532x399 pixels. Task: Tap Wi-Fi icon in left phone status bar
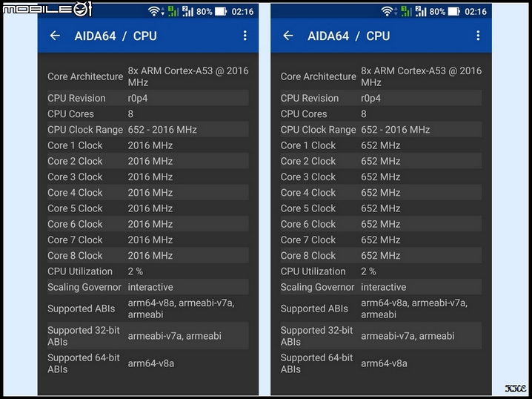click(153, 12)
